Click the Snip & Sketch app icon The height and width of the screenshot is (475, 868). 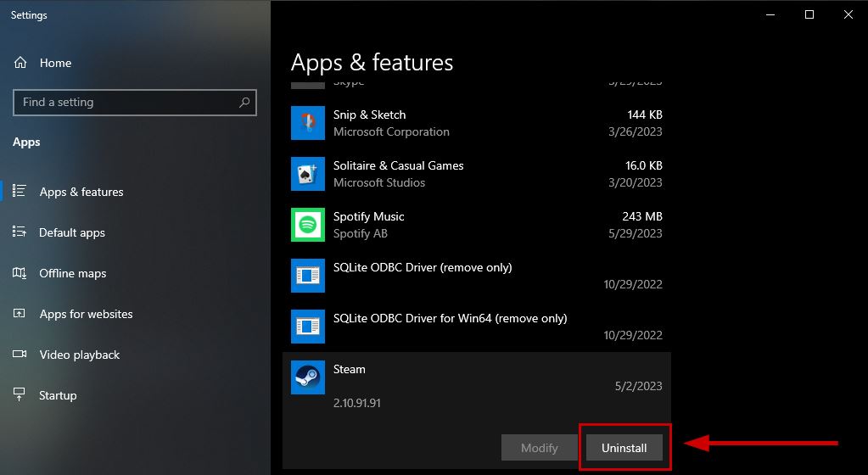pyautogui.click(x=308, y=123)
